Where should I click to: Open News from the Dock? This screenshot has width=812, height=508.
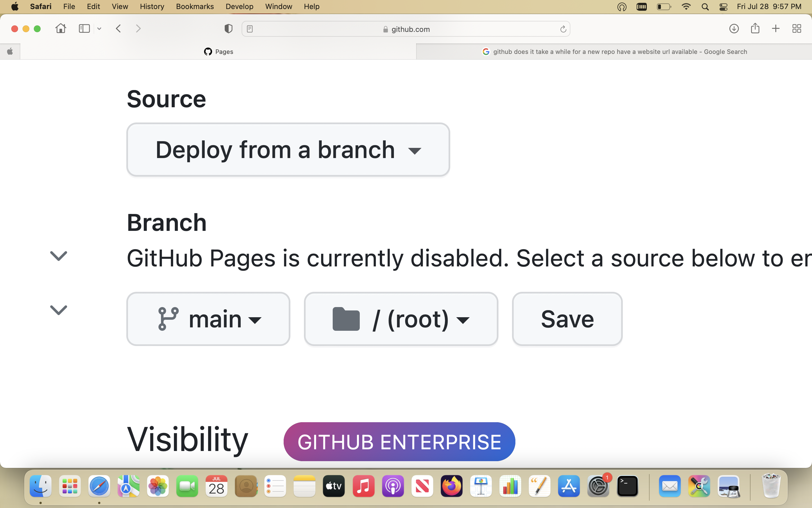[422, 486]
